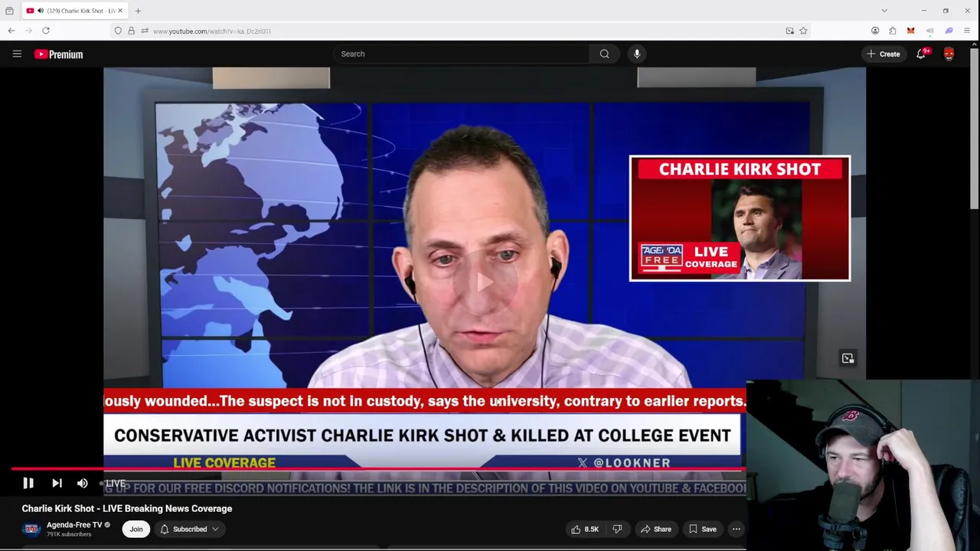Open the MetaMask fox extension
Viewport: 980px width, 551px height.
[910, 31]
